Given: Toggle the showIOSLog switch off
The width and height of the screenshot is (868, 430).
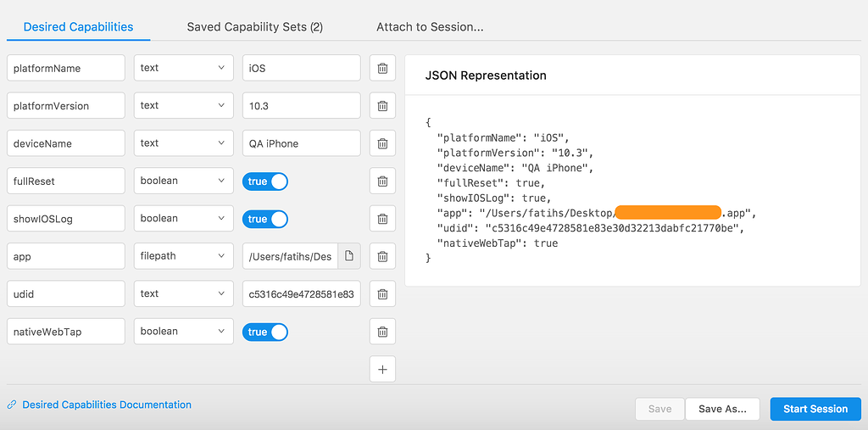Looking at the screenshot, I should tap(265, 219).
